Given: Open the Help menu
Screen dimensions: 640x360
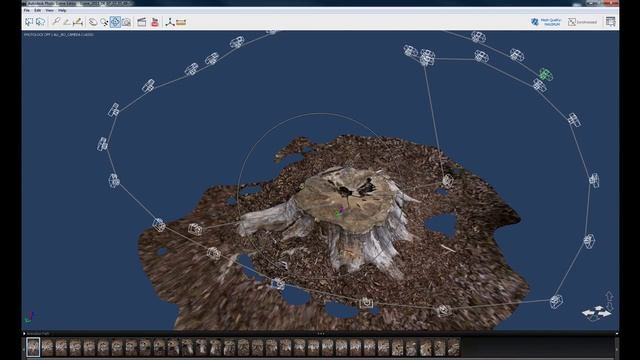Looking at the screenshot, I should point(62,10).
